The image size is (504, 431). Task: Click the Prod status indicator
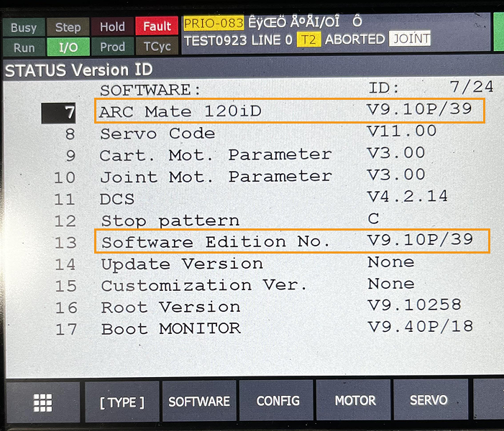(x=112, y=47)
